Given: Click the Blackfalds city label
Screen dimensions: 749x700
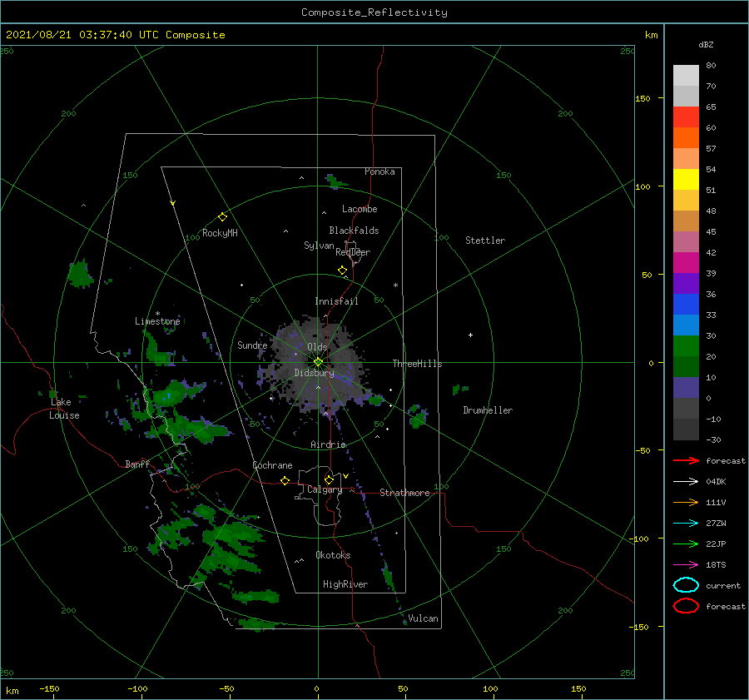Looking at the screenshot, I should coord(354,231).
